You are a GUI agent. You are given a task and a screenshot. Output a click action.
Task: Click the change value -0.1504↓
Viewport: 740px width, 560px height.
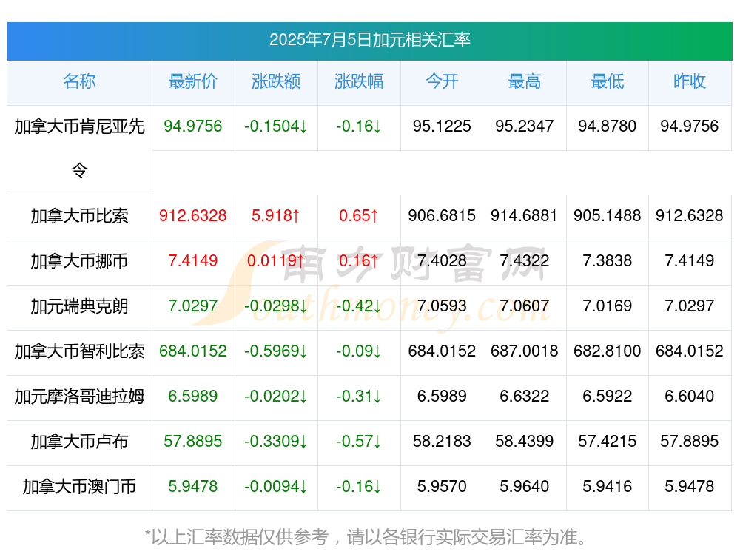tap(276, 126)
